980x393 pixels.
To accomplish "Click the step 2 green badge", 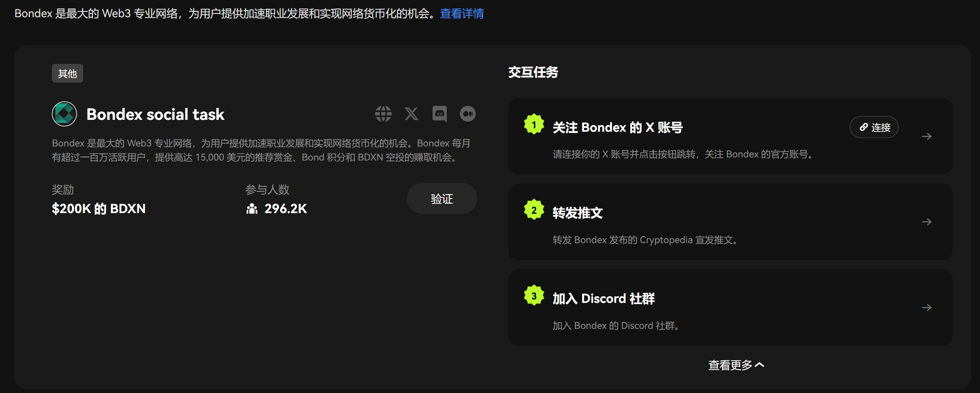I will click(534, 210).
